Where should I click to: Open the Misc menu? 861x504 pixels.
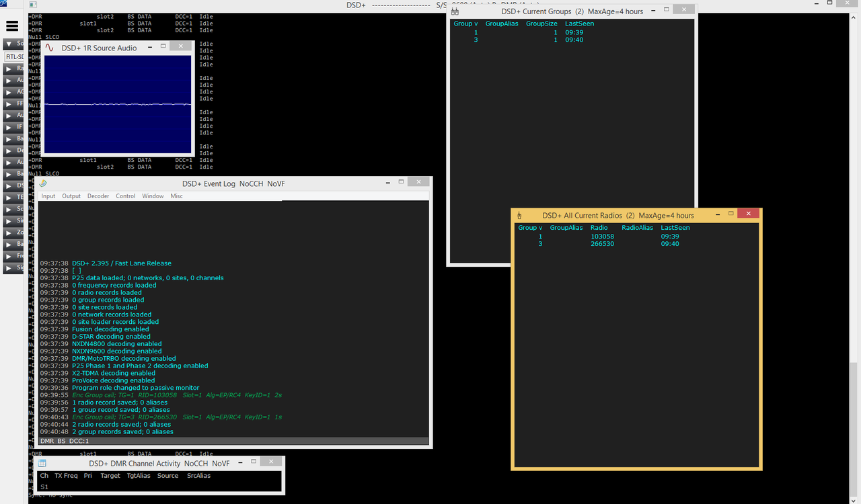click(176, 196)
